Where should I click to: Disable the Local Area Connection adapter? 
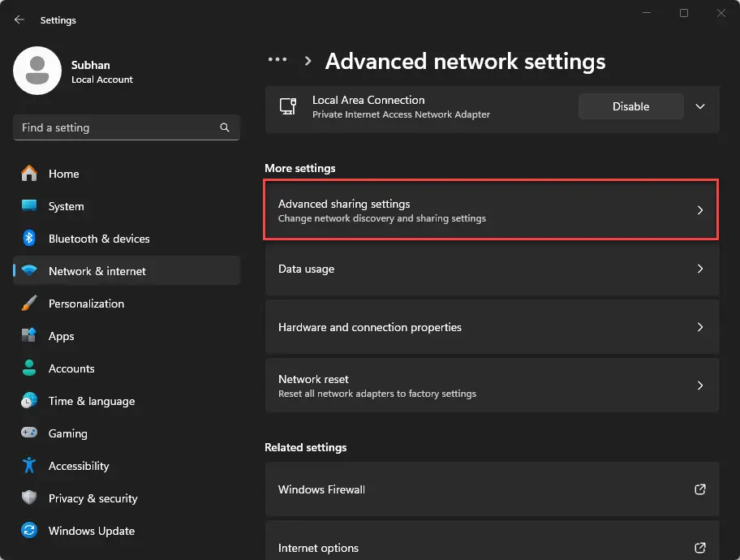coord(630,106)
